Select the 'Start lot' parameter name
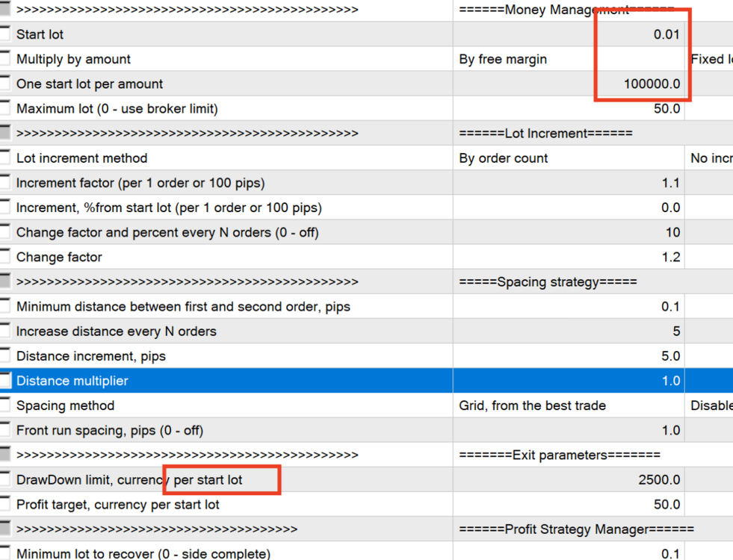This screenshot has width=733, height=560. pyautogui.click(x=40, y=34)
